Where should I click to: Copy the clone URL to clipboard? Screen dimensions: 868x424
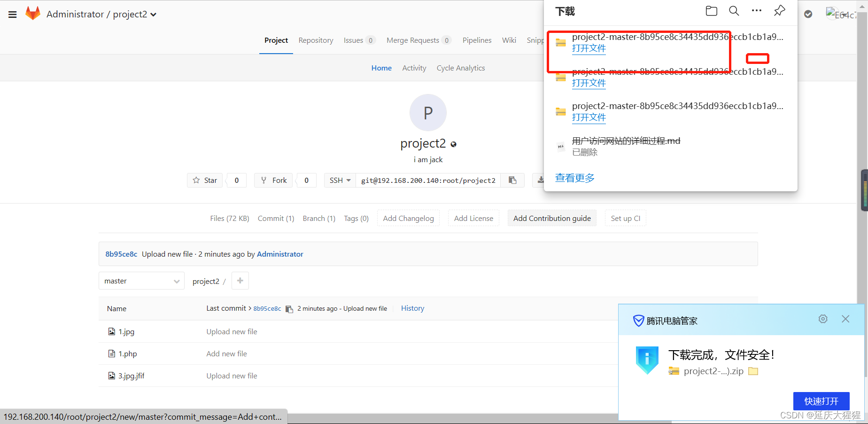[512, 181]
